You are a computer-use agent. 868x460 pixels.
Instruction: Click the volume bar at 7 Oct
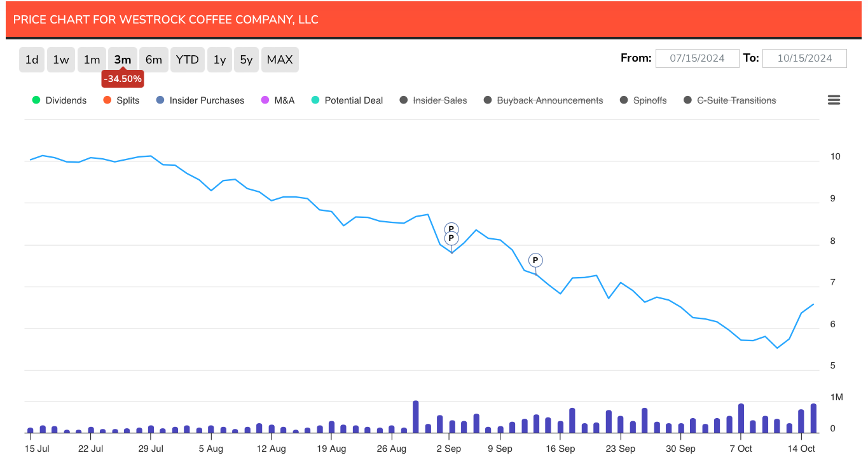tap(741, 419)
